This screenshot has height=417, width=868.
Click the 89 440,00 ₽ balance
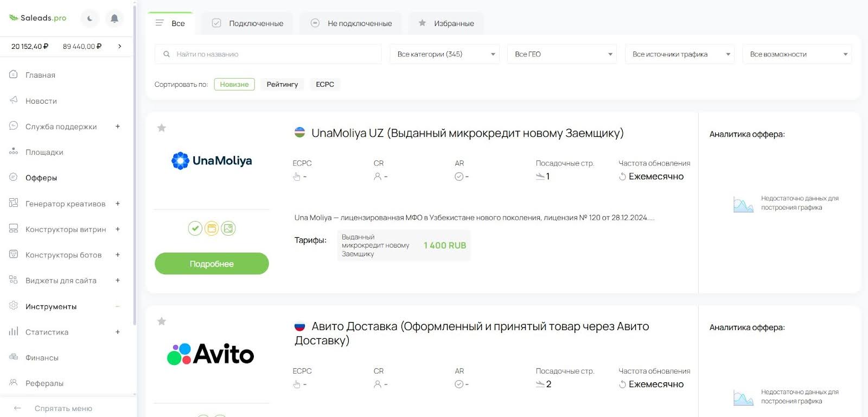click(82, 46)
